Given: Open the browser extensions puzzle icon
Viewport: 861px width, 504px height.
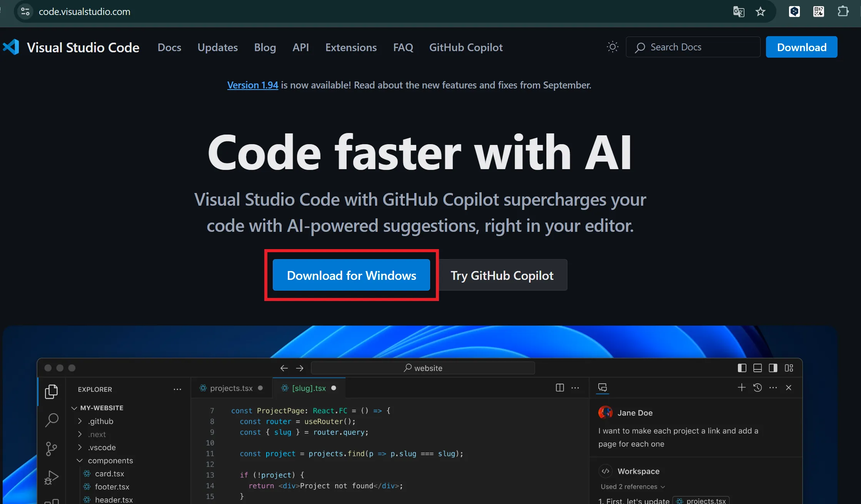Looking at the screenshot, I should pos(843,12).
